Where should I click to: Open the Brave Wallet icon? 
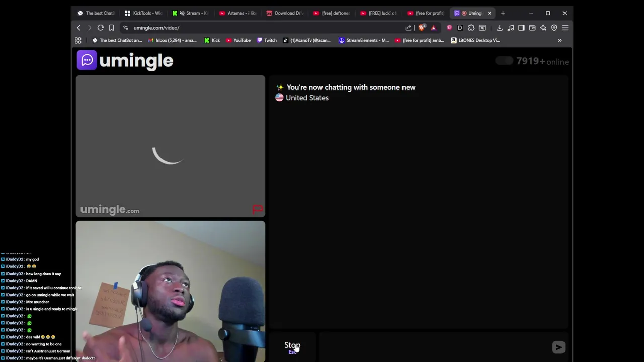[532, 28]
